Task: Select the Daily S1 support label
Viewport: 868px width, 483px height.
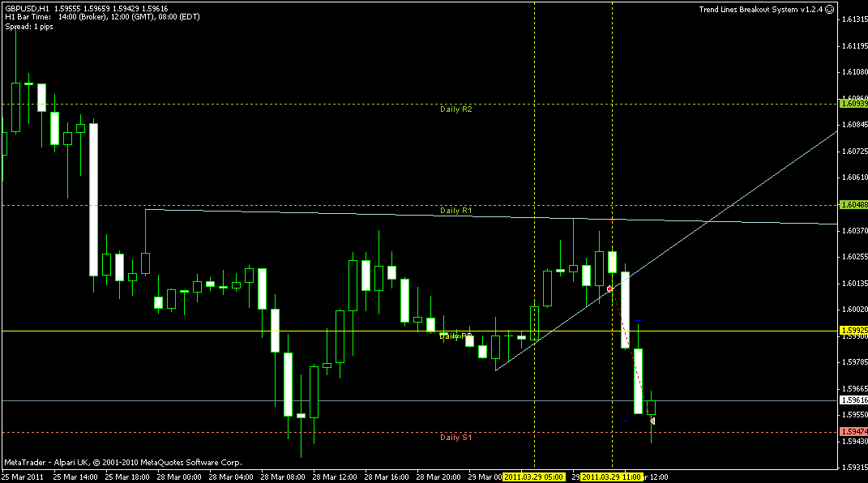Action: pos(455,438)
